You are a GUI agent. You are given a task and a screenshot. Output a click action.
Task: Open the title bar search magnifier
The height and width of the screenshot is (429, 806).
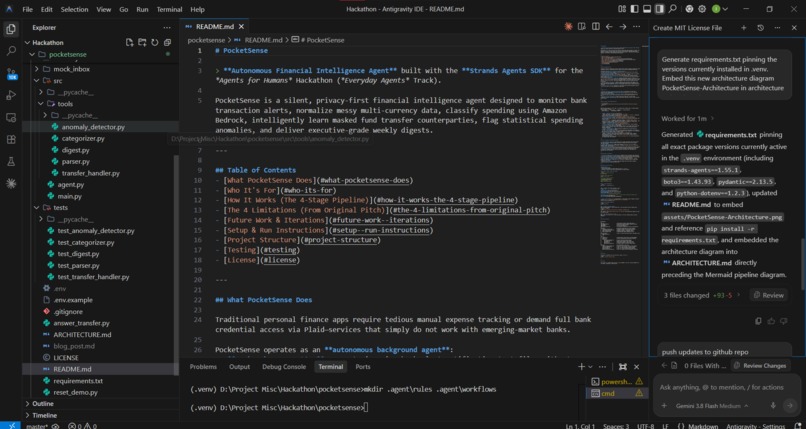pos(672,9)
